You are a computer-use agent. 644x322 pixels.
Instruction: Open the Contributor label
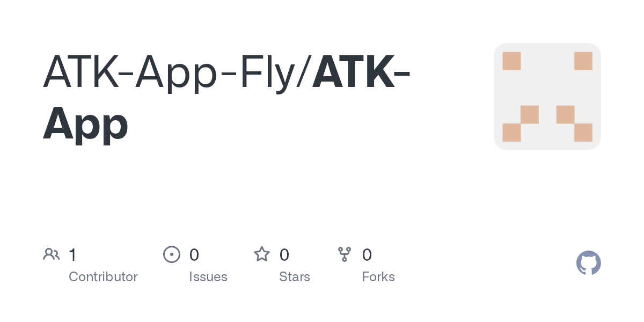pyautogui.click(x=103, y=277)
